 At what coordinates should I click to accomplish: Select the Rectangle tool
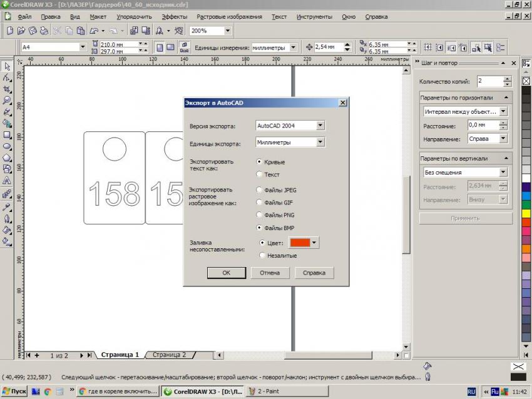pyautogui.click(x=7, y=134)
